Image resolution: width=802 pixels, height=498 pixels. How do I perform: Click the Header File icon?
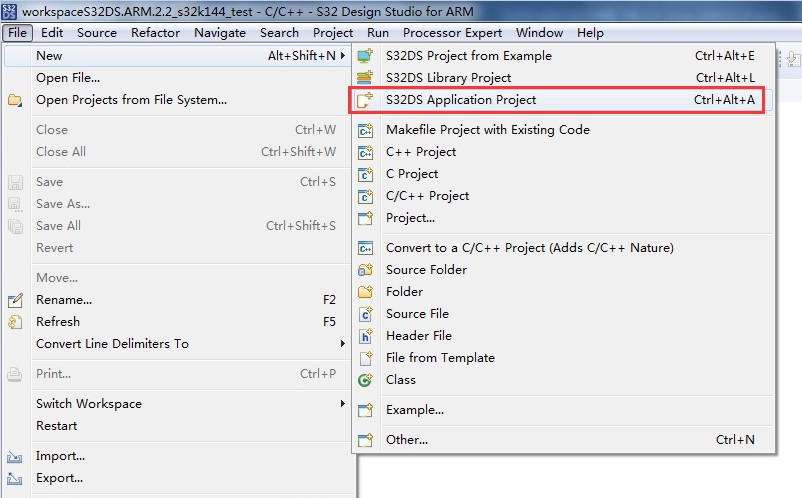click(x=365, y=336)
